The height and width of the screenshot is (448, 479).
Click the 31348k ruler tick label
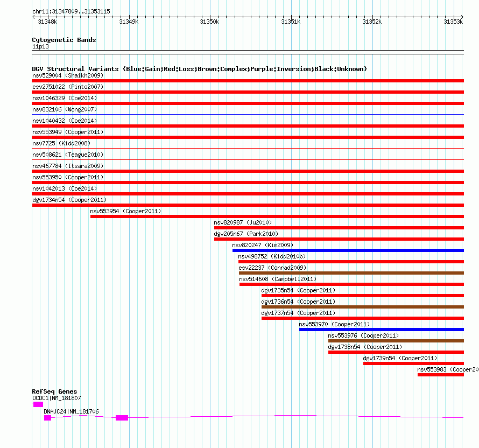[x=47, y=22]
